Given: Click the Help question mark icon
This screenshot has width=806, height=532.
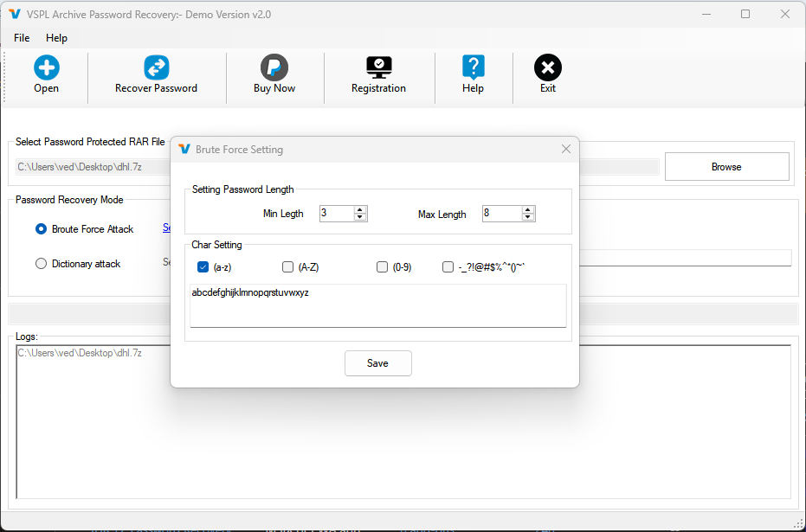Looking at the screenshot, I should pyautogui.click(x=473, y=67).
